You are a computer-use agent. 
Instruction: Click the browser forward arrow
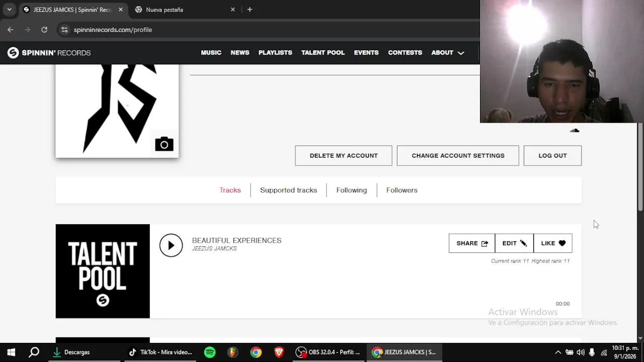coord(27,30)
